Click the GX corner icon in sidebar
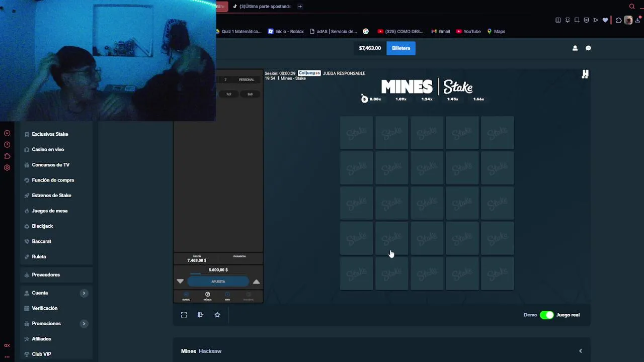 pos(7,345)
